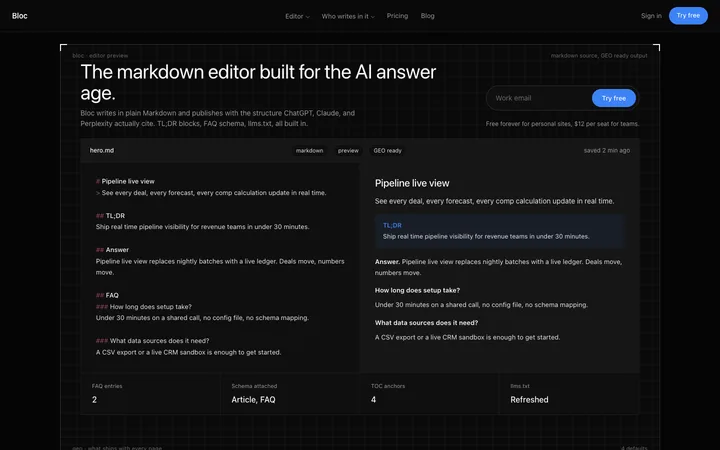Screen dimensions: 720x450
Task: Click Try free button beside email field
Action: pyautogui.click(x=613, y=98)
